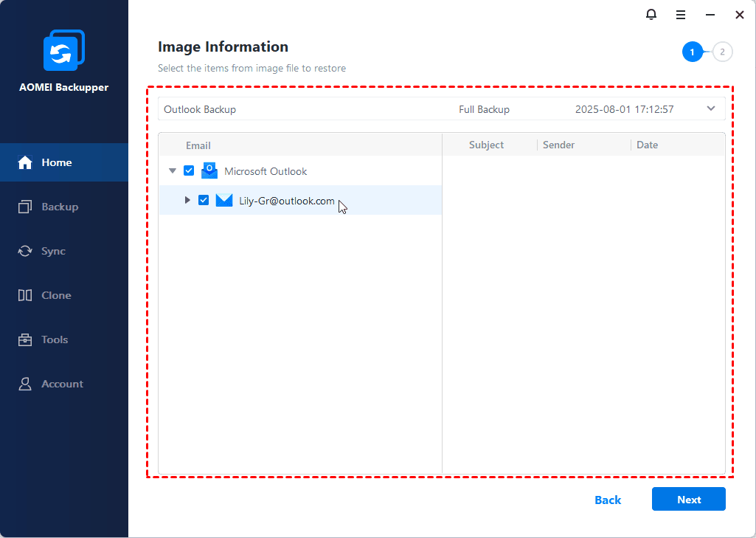Open the Outlook Backup version dropdown

711,108
